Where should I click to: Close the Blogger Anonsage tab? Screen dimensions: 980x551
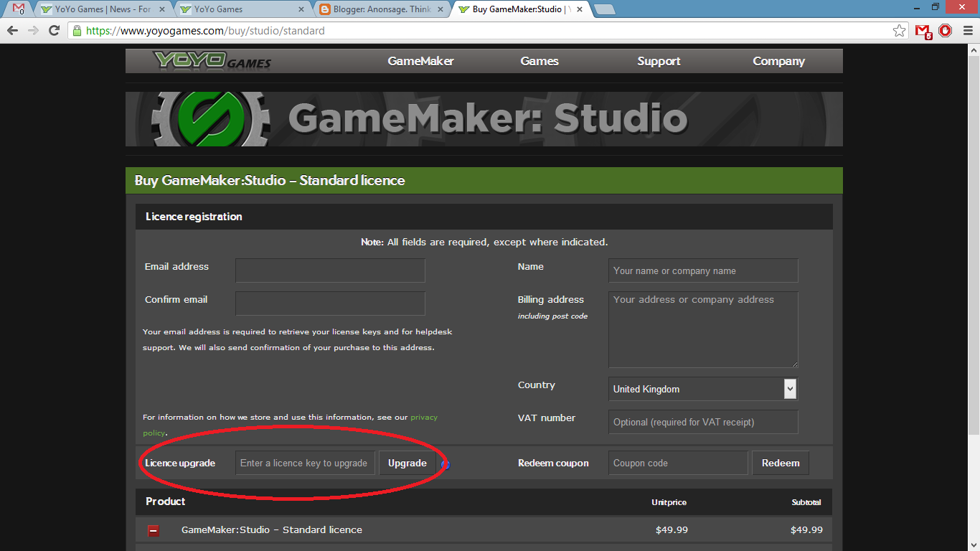coord(440,9)
